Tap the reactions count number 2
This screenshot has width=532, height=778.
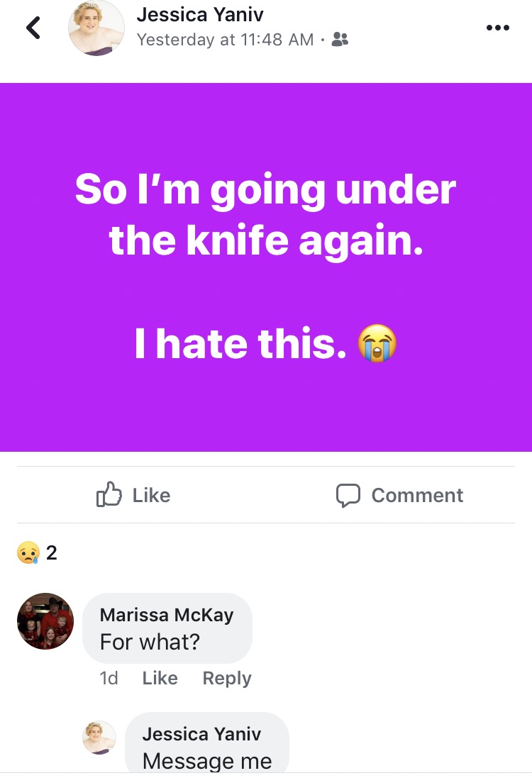pyautogui.click(x=52, y=552)
